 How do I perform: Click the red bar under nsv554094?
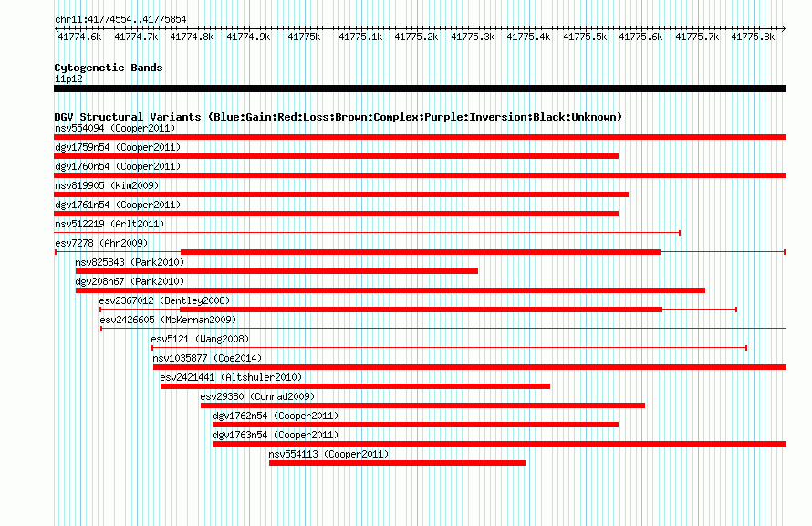click(x=420, y=137)
